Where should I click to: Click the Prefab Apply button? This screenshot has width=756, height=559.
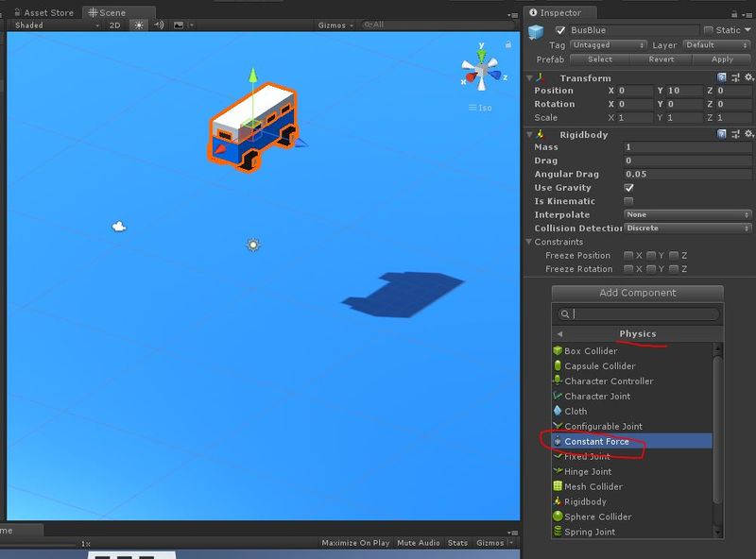[x=722, y=59]
